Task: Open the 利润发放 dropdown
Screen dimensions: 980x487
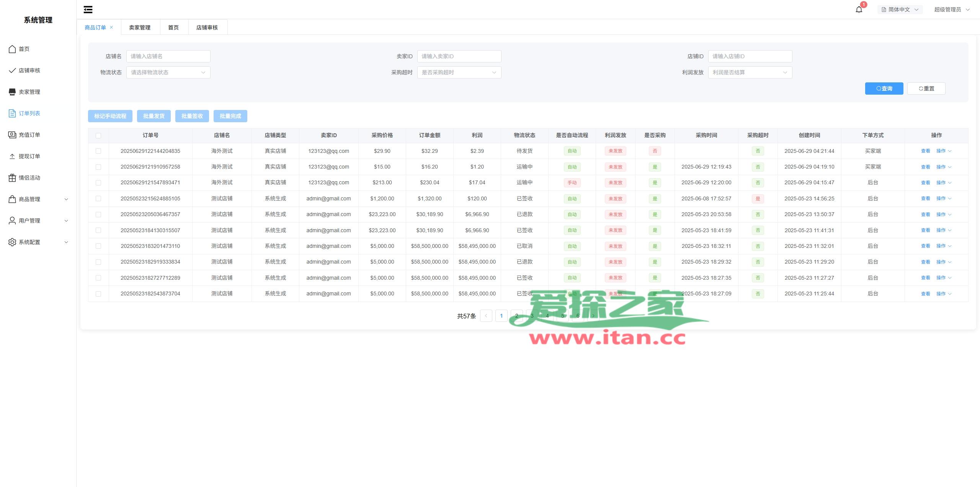Action: 750,72
